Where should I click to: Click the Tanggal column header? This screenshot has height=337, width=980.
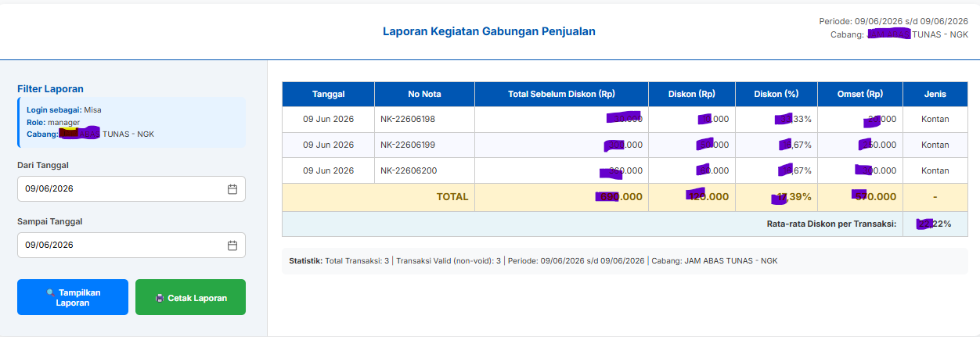pyautogui.click(x=329, y=94)
